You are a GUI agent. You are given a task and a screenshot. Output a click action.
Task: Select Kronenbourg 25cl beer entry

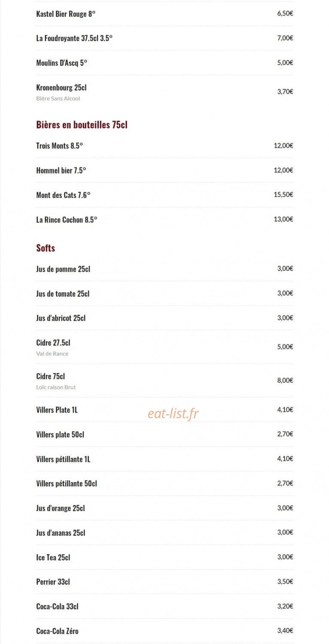165,91
